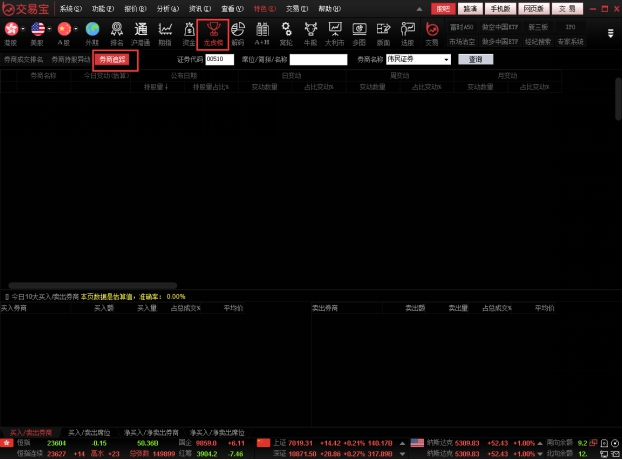Click the 证券代码 input field
623x460 pixels.
click(219, 59)
